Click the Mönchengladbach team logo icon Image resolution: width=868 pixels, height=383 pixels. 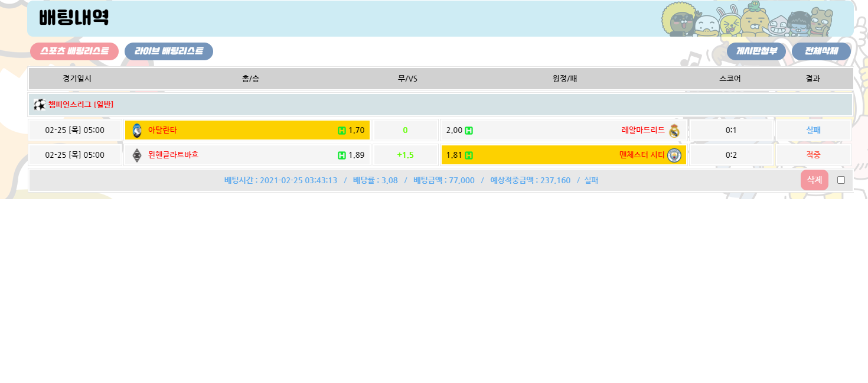coord(137,155)
